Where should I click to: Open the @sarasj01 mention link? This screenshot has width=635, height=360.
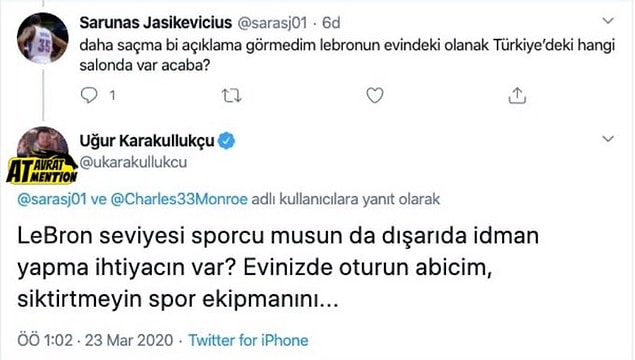tap(52, 199)
